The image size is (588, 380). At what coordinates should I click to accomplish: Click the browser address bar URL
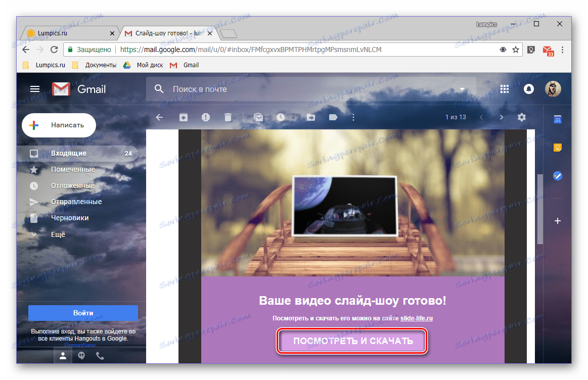click(x=250, y=50)
